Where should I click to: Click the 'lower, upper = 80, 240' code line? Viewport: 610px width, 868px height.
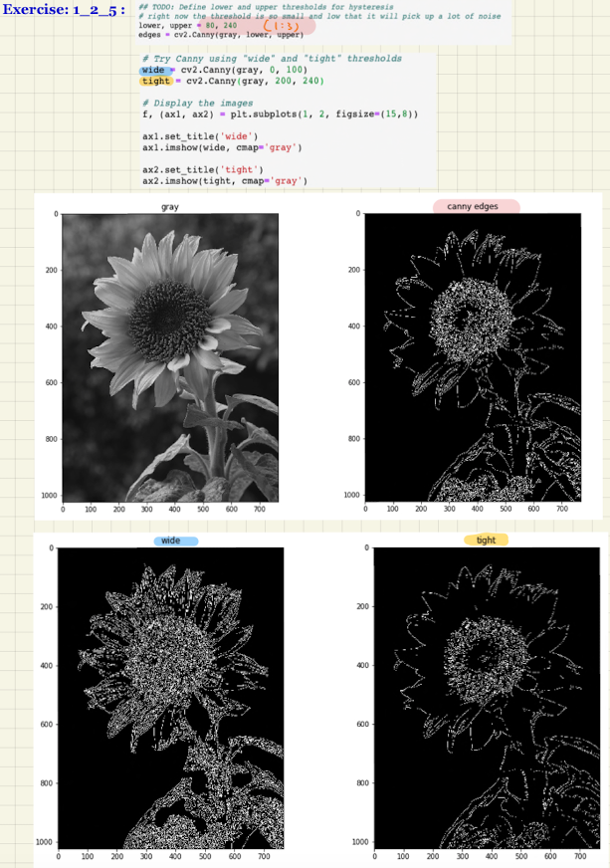188,26
